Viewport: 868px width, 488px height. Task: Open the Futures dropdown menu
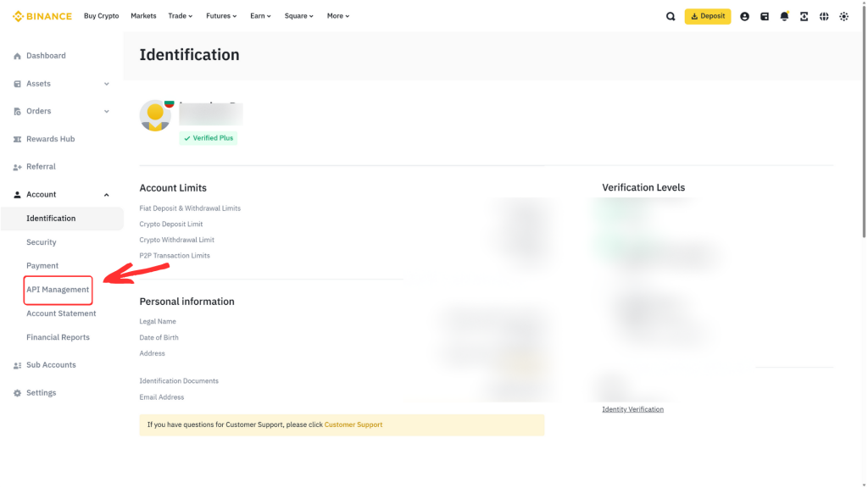221,16
